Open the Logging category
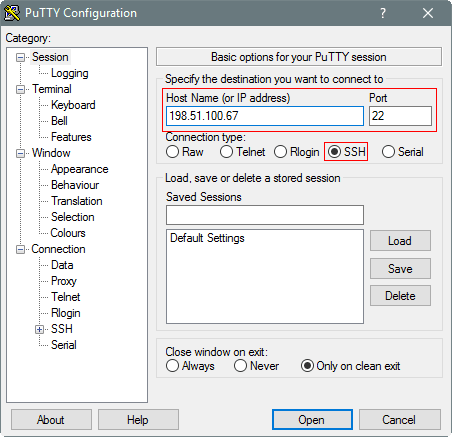The height and width of the screenshot is (437, 452). tap(70, 73)
